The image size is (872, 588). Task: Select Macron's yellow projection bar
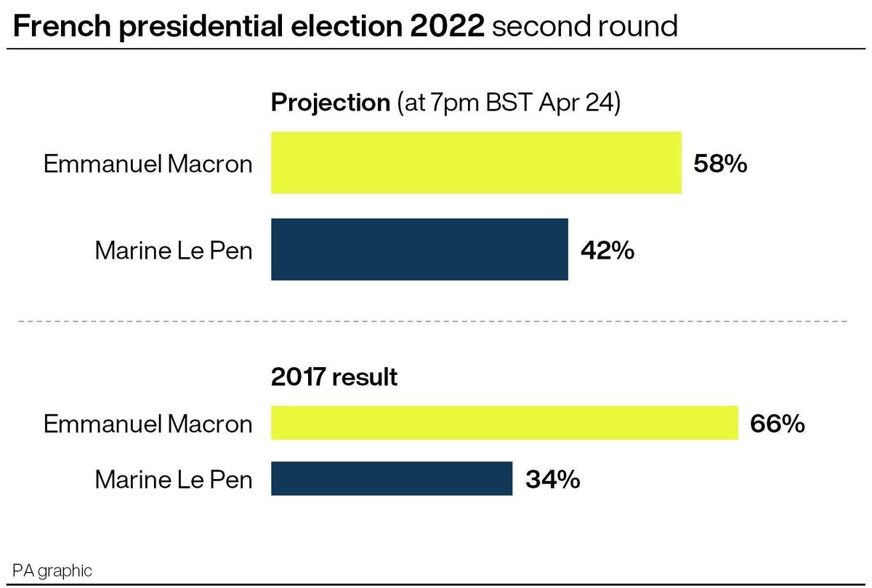click(476, 163)
